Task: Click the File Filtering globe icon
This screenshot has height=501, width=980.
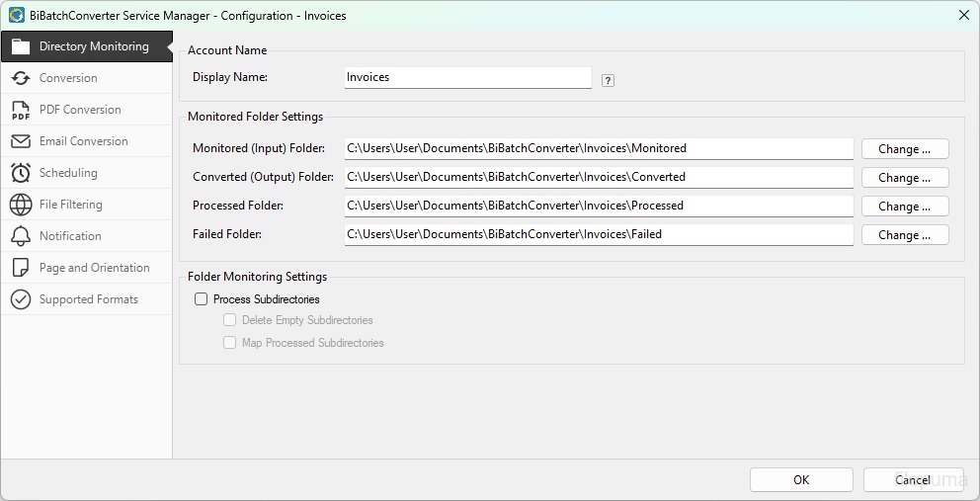Action: (x=20, y=205)
